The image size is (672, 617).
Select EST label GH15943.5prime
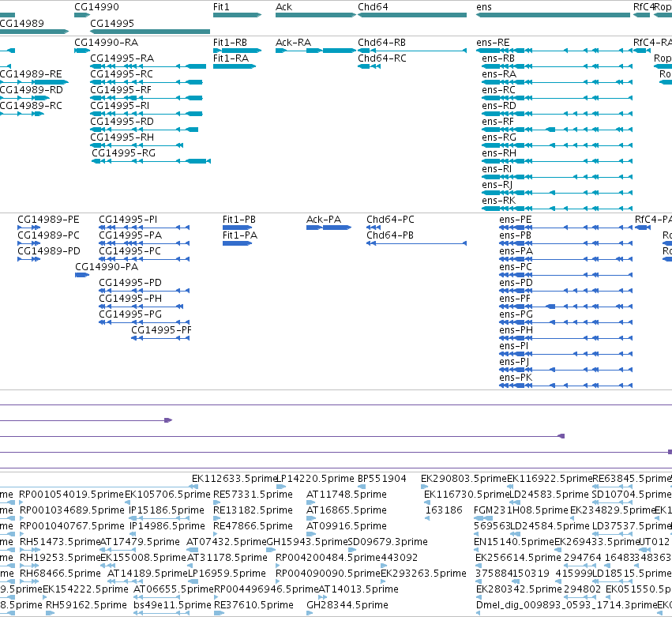click(307, 542)
